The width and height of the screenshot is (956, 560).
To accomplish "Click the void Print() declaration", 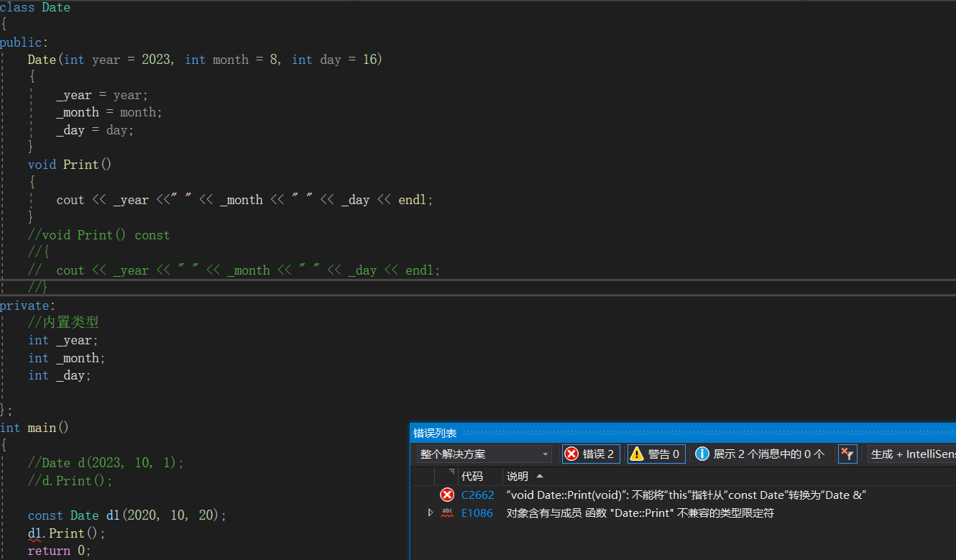I will pos(70,165).
